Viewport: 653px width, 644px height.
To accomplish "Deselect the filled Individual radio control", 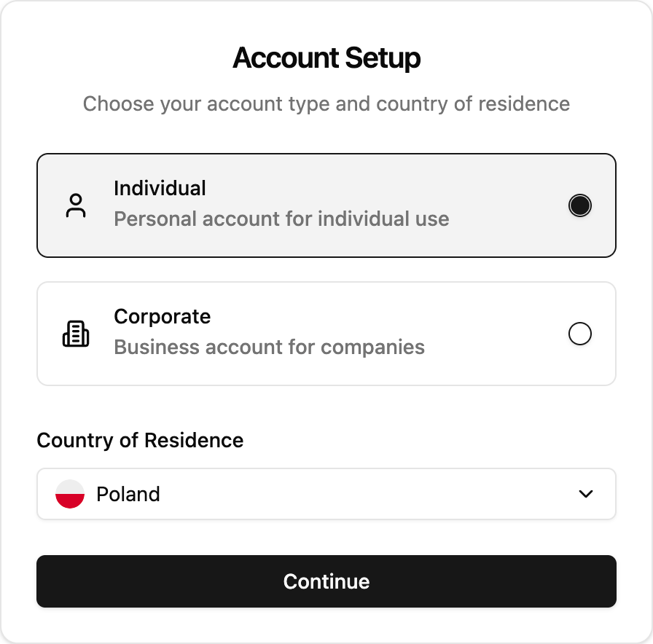I will coord(579,205).
